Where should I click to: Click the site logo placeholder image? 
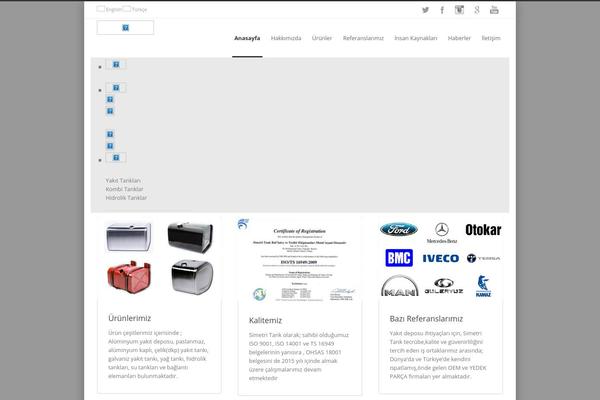pos(125,28)
